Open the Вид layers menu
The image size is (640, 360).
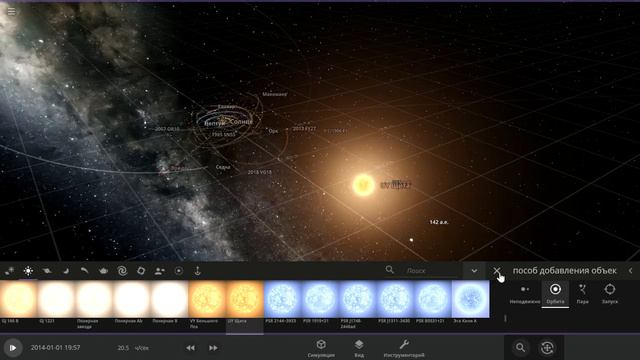[x=359, y=348]
